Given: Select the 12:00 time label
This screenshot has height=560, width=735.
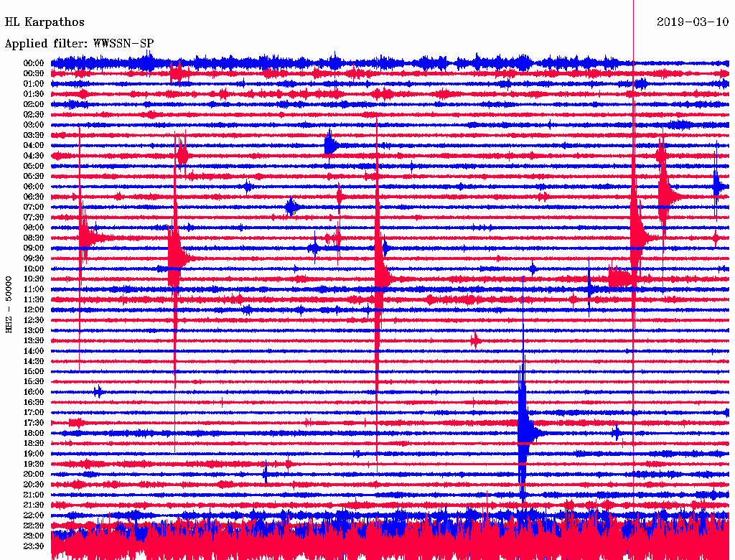Looking at the screenshot, I should 34,309.
